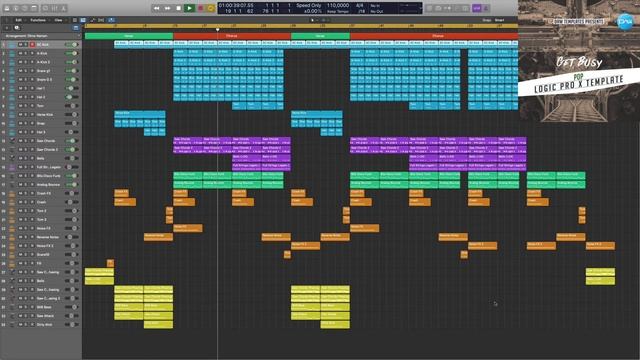Select the Saw Whack track header
This screenshot has height=360, width=640.
(x=41, y=316)
